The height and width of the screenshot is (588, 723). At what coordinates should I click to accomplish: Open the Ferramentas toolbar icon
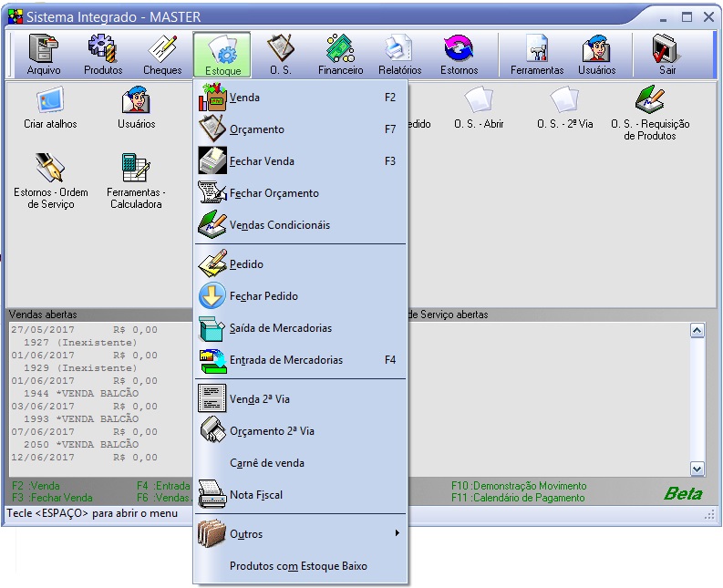click(x=537, y=55)
